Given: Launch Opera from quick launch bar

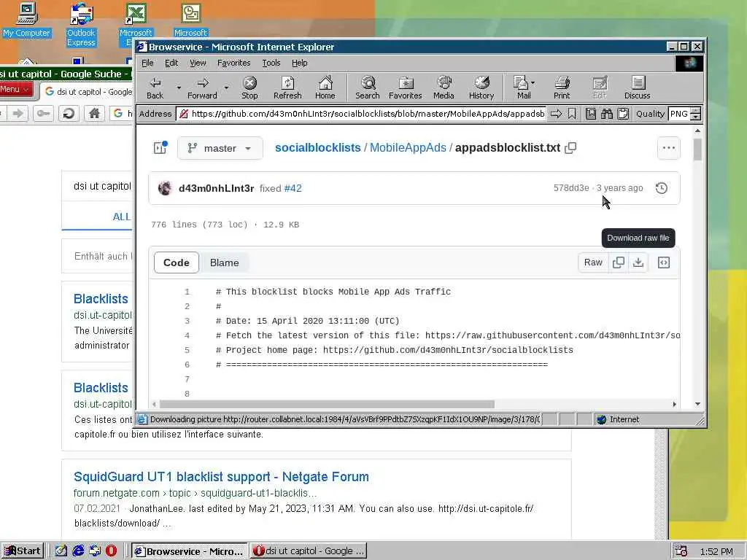Looking at the screenshot, I should pos(111,551).
